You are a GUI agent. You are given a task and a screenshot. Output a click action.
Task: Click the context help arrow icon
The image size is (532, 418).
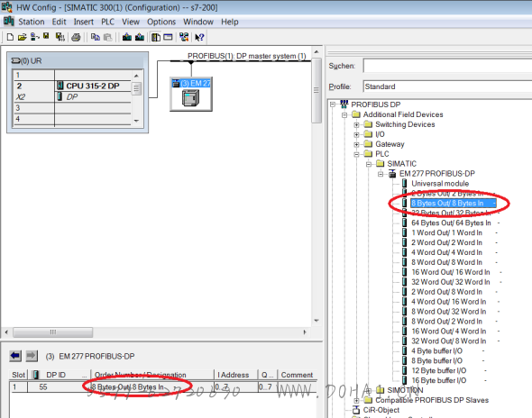pyautogui.click(x=199, y=37)
